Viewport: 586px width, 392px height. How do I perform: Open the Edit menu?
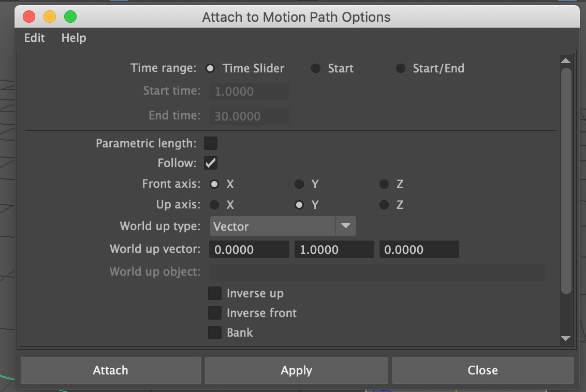click(34, 38)
